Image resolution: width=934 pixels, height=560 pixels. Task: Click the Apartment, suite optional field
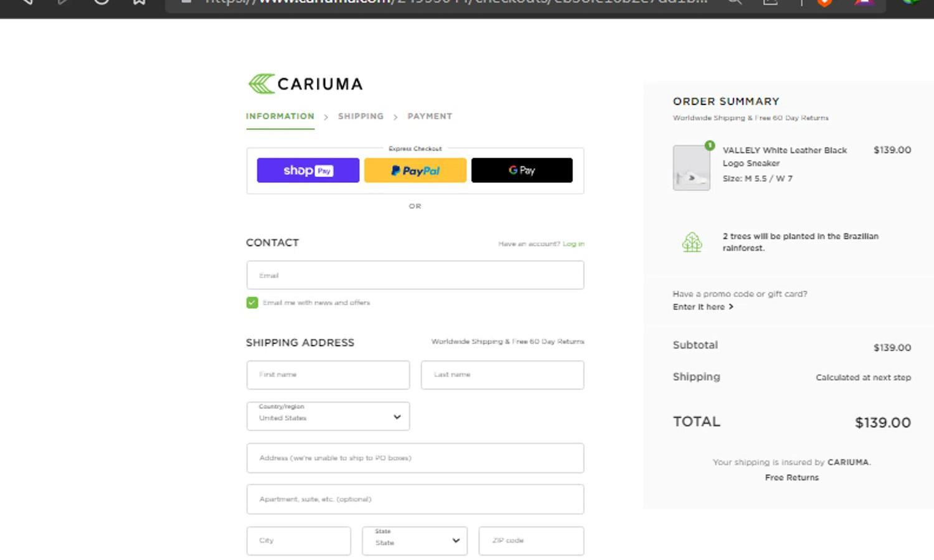pos(415,499)
